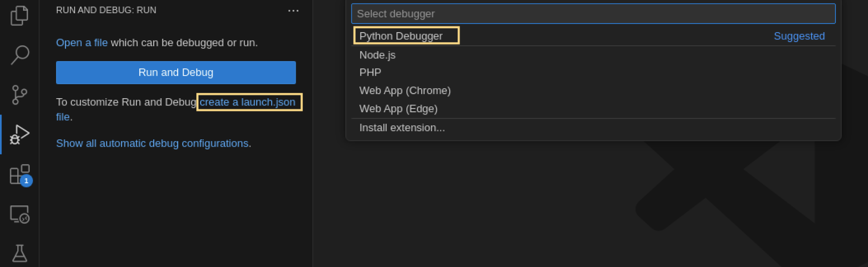Click 'Show all automatic debug configurations' link
This screenshot has height=267, width=868.
pos(152,143)
